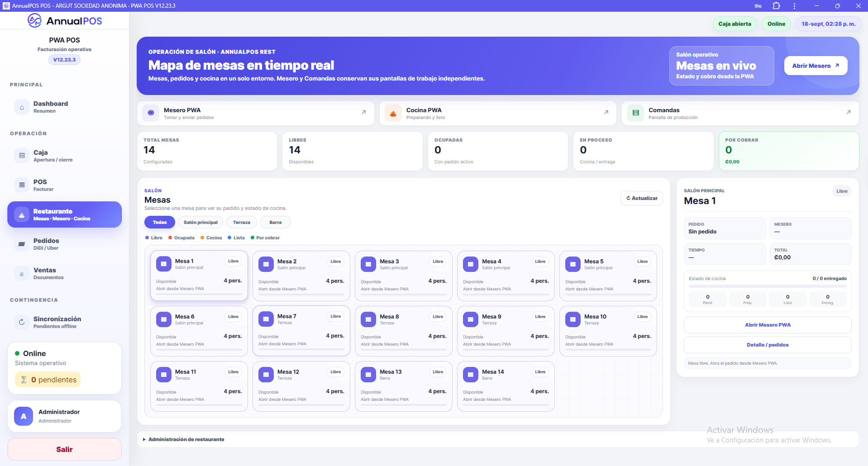The image size is (868, 466).
Task: Open browser three-dot menu in title bar
Action: pos(794,6)
